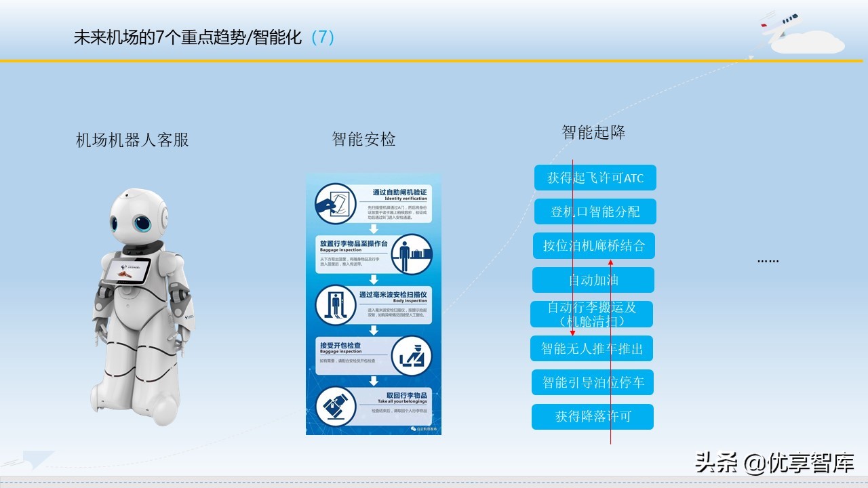Select the retrieve belongings luggage icon
The height and width of the screenshot is (488, 868).
tap(336, 407)
